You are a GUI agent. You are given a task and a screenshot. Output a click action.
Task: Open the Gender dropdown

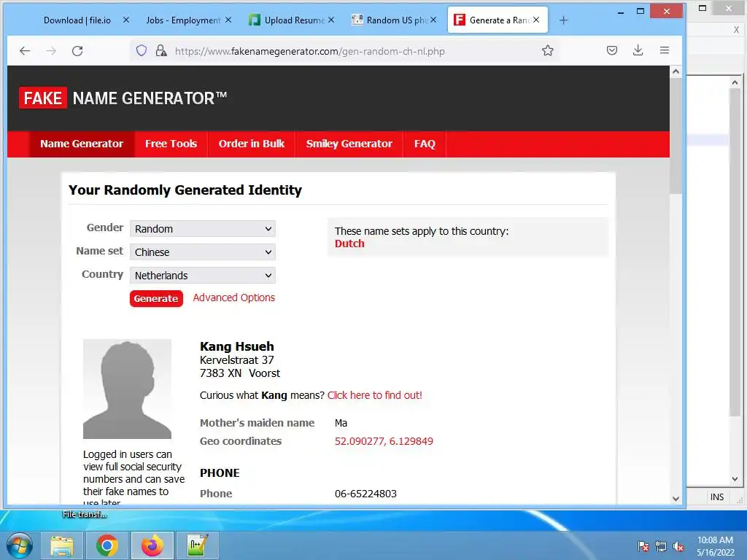coord(203,228)
